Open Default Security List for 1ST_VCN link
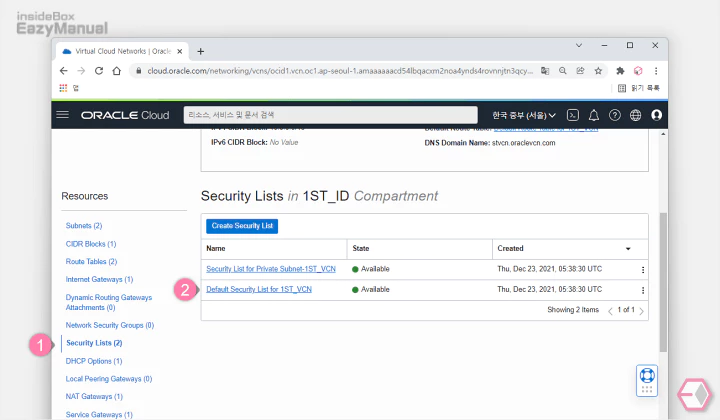The image size is (720, 420). 259,289
